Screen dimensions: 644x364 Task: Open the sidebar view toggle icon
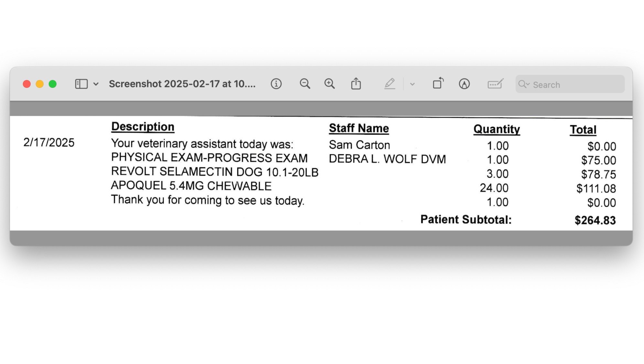pyautogui.click(x=81, y=84)
